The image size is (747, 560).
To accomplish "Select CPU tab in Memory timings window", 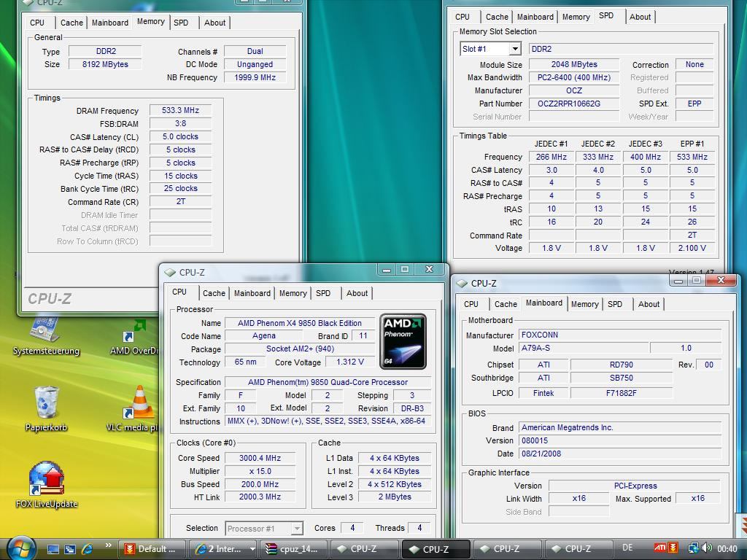I will pos(36,23).
